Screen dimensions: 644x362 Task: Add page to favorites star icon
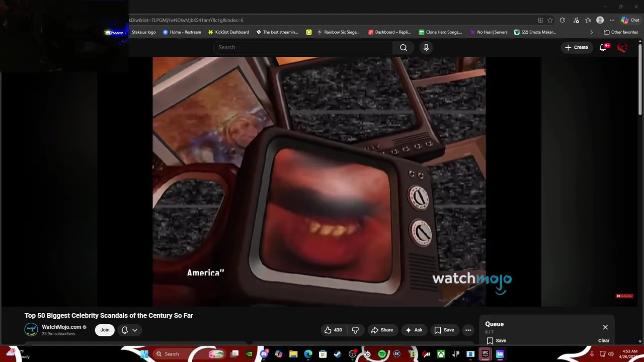click(550, 20)
